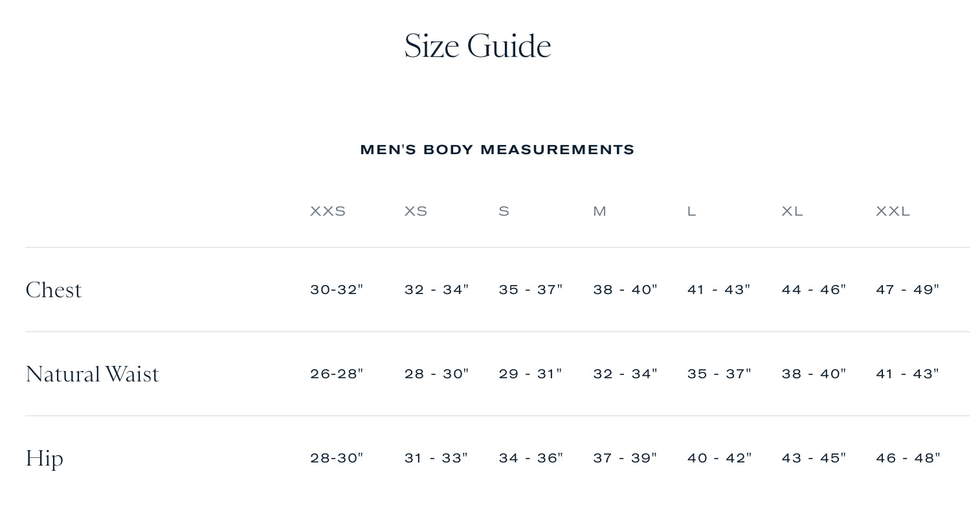The width and height of the screenshot is (980, 511).
Task: Click the XL column header
Action: click(x=792, y=211)
